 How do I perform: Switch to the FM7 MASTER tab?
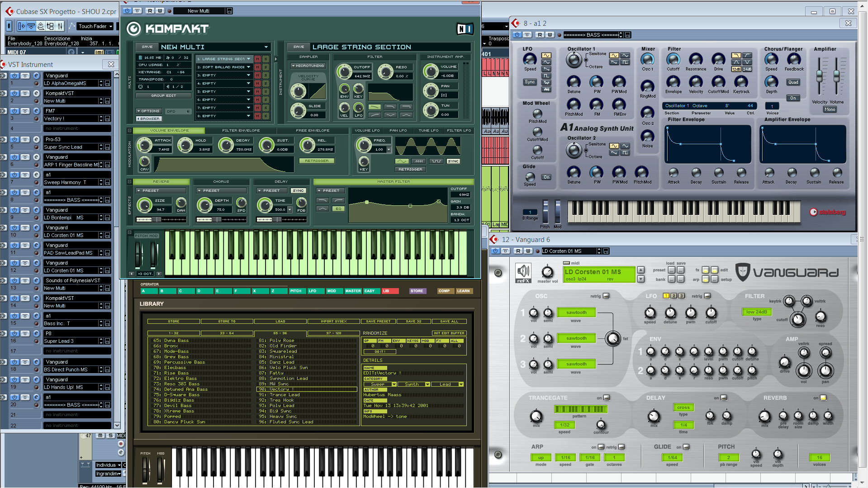tap(353, 291)
